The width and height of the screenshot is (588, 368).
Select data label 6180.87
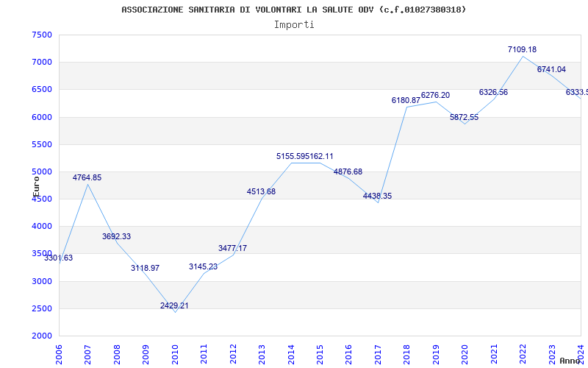click(406, 100)
